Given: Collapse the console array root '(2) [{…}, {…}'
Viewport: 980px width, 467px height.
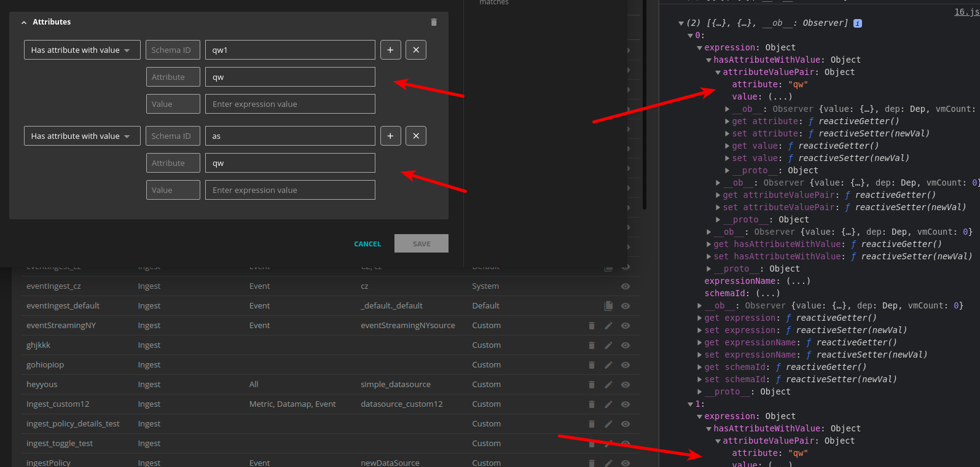Looking at the screenshot, I should tap(681, 23).
